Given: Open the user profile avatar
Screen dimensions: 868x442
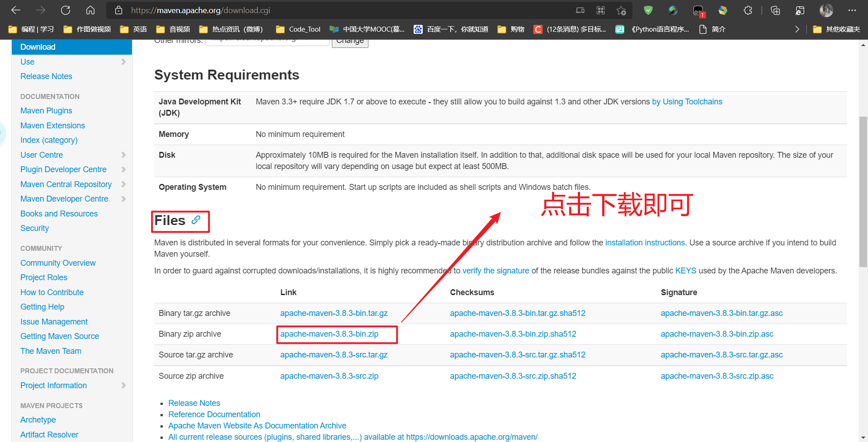Looking at the screenshot, I should tap(826, 10).
